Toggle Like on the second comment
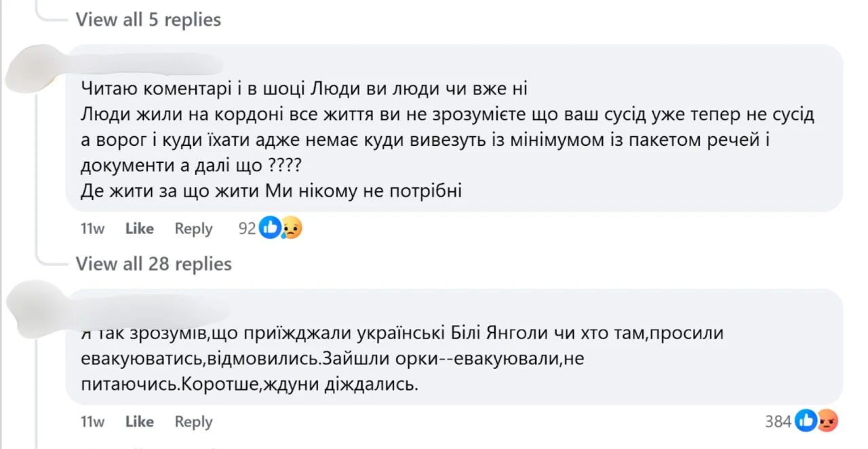Screen dimensions: 868x449 pyautogui.click(x=138, y=421)
